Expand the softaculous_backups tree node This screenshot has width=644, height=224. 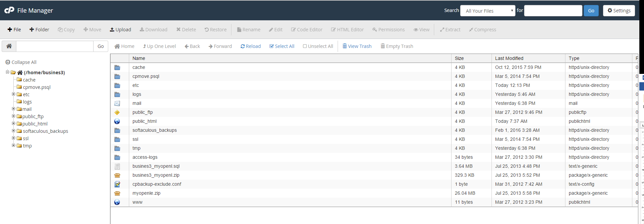pos(14,131)
